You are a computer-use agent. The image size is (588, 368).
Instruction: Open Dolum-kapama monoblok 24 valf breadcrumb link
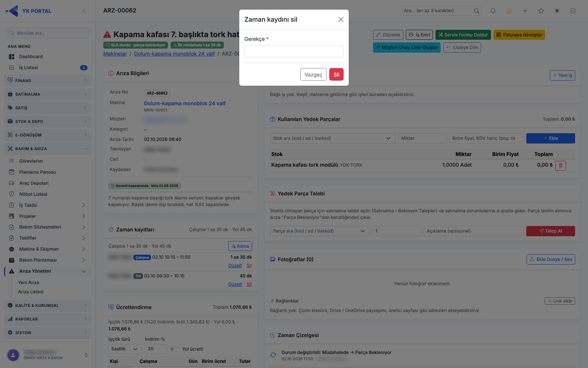(174, 54)
